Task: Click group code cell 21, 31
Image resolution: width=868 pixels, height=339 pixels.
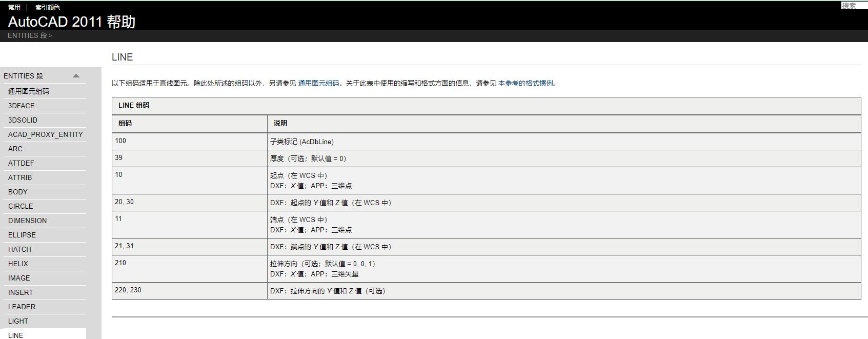Action: pos(190,247)
